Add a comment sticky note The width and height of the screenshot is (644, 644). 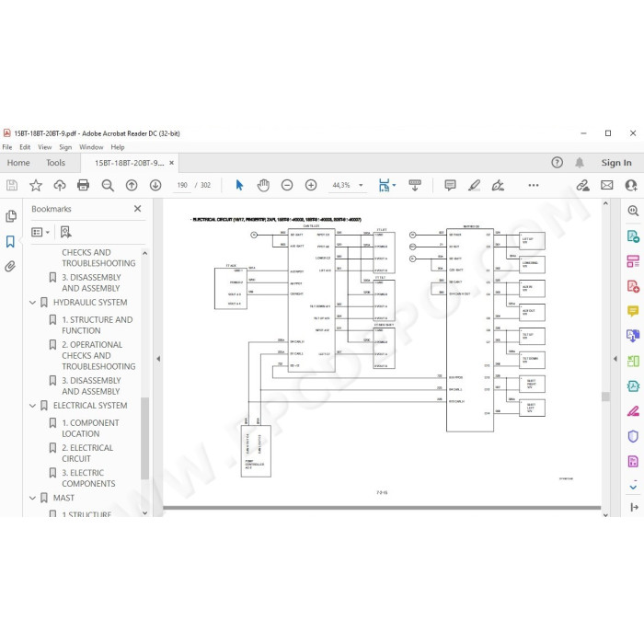(x=450, y=185)
